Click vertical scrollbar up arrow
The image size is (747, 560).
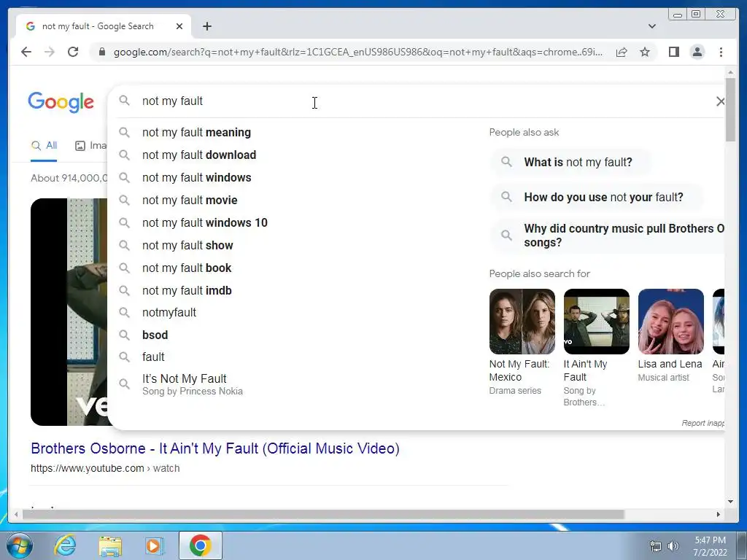pos(730,72)
